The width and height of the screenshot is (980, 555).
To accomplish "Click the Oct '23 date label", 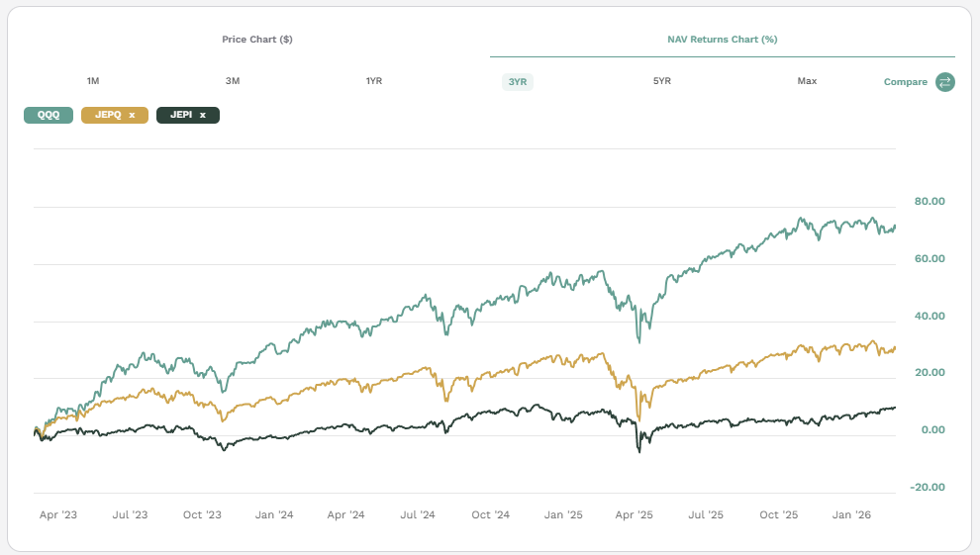I will [202, 515].
